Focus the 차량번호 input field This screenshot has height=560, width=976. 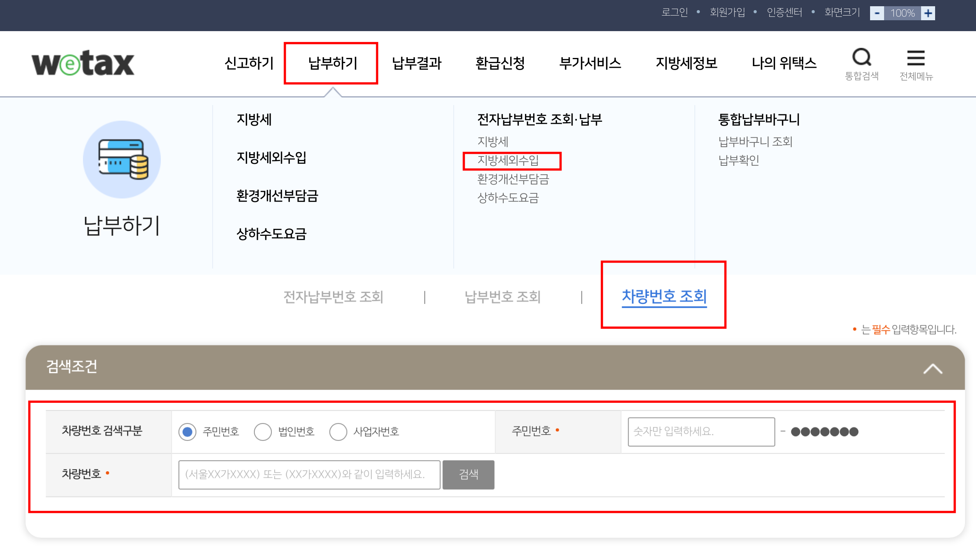(x=309, y=474)
